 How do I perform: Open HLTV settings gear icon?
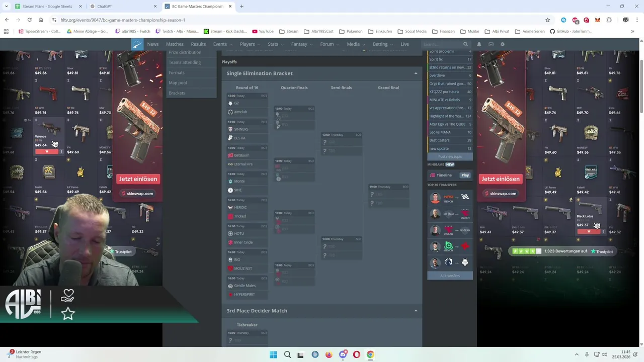click(502, 44)
